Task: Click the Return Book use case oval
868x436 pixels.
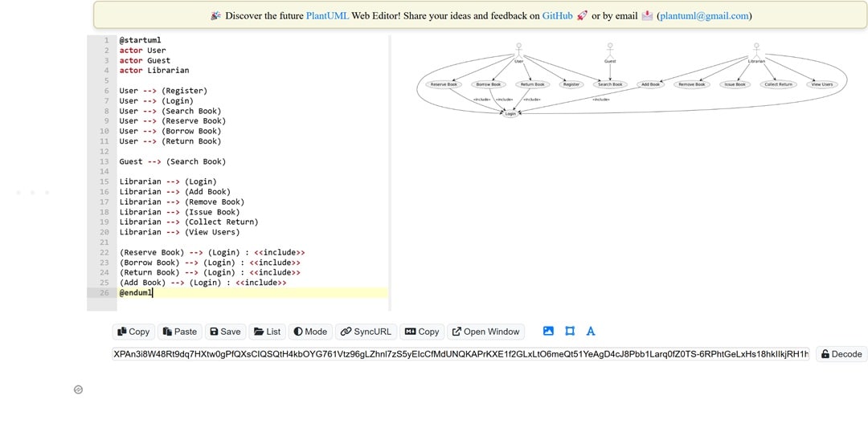Action: click(x=532, y=84)
